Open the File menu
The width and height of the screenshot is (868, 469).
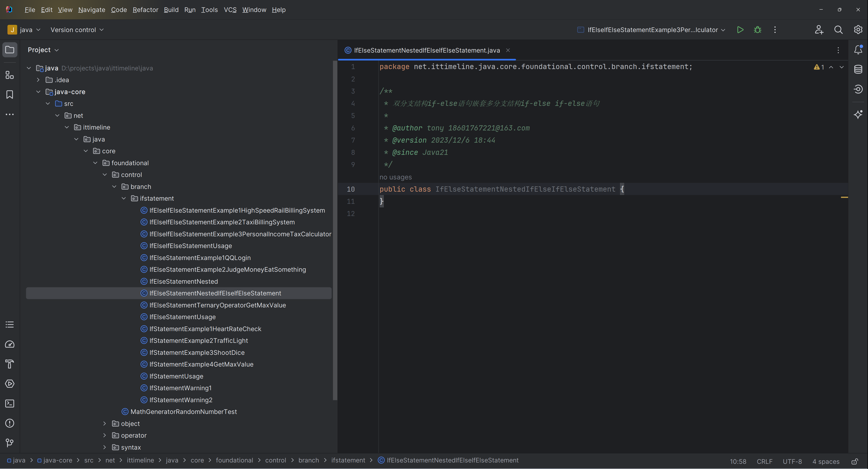tap(30, 10)
